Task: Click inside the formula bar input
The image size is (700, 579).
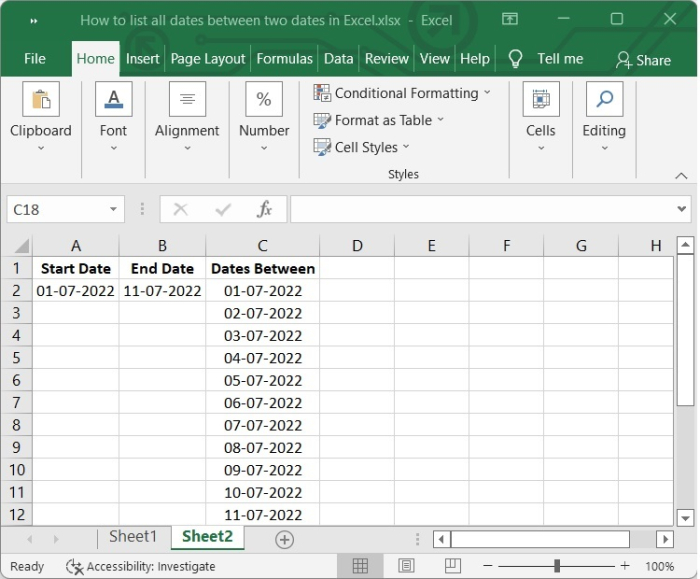Action: tap(480, 209)
